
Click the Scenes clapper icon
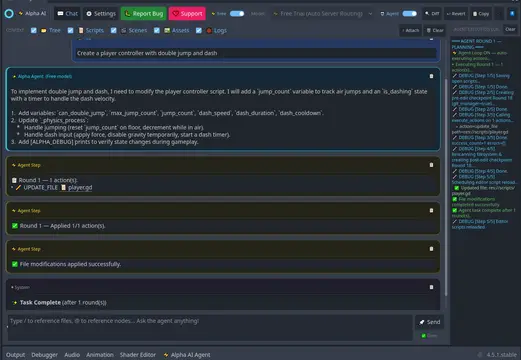[x=124, y=30]
